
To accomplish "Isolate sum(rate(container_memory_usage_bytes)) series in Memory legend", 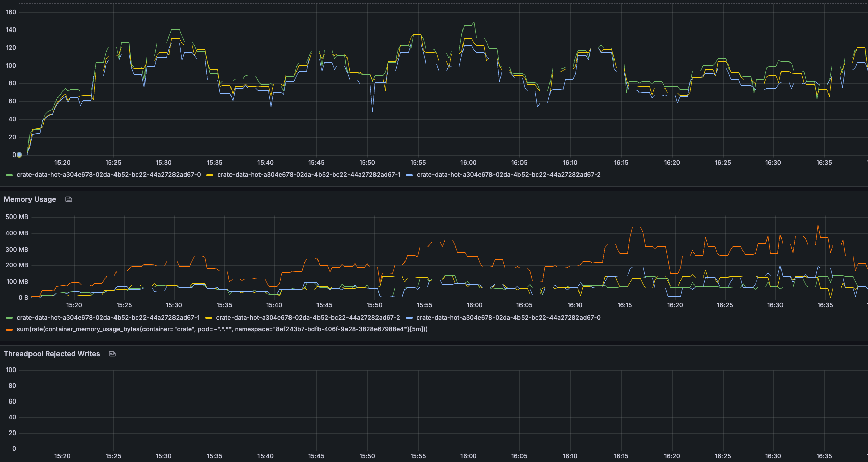I will pos(222,329).
